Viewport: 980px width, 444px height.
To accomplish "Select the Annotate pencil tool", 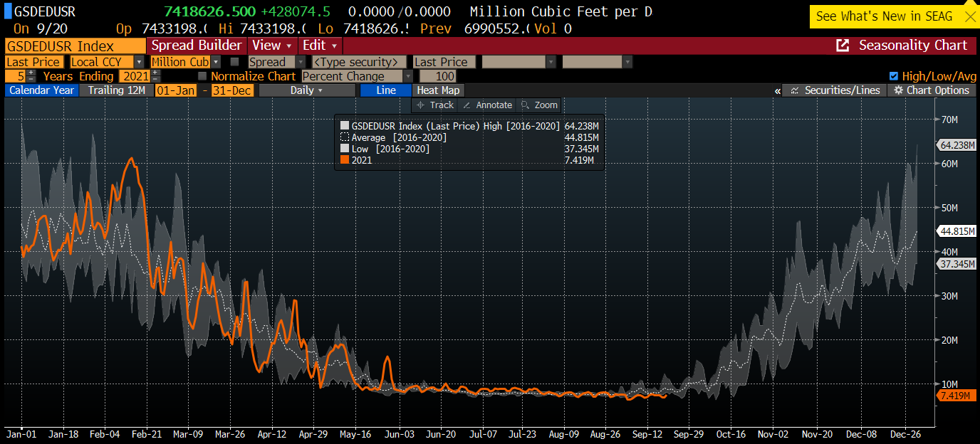I will tap(487, 105).
